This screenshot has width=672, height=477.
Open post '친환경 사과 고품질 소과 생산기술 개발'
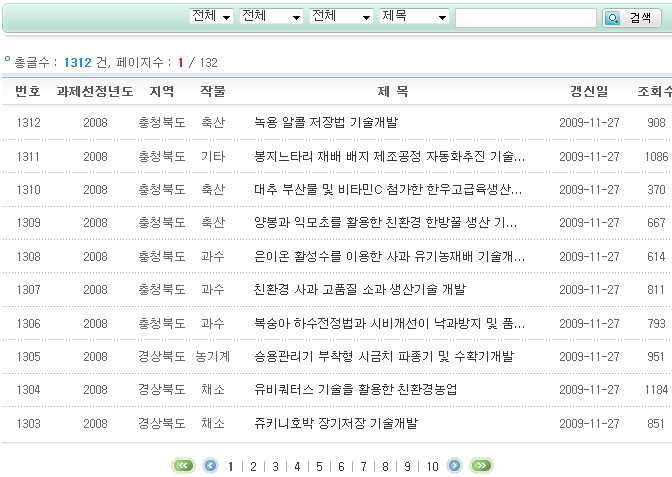pyautogui.click(x=360, y=289)
